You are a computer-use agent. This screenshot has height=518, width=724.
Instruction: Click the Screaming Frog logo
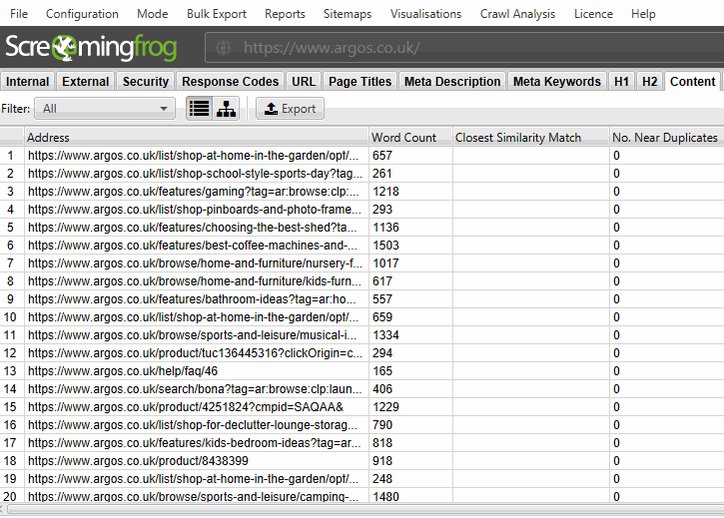click(x=91, y=47)
